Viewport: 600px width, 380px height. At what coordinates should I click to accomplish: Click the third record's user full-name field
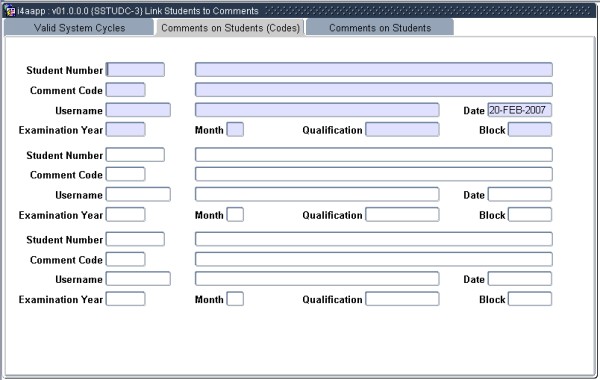317,279
